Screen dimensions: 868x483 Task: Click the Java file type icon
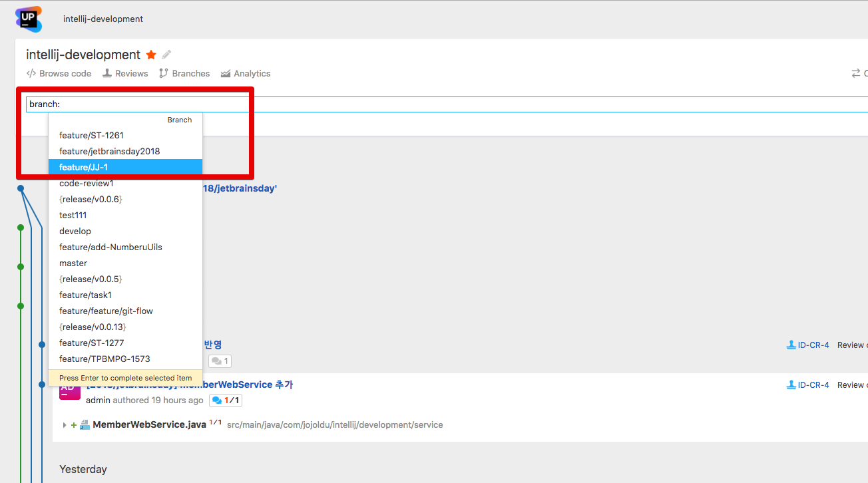[85, 424]
